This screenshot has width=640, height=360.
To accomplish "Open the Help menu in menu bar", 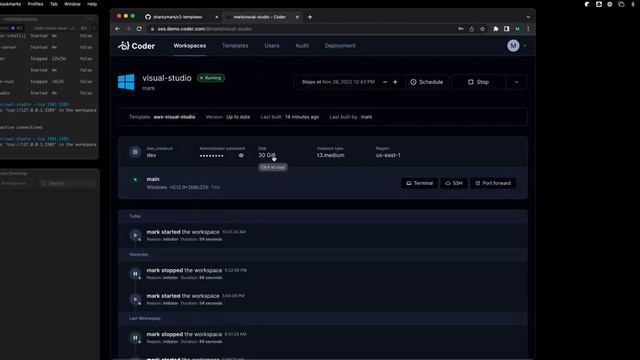I will coord(92,4).
